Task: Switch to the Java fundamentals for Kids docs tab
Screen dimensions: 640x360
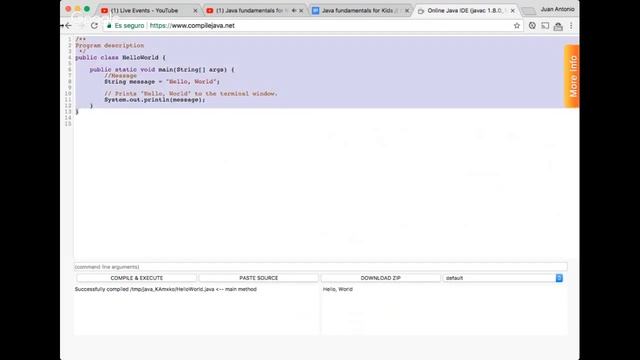Action: tap(357, 11)
